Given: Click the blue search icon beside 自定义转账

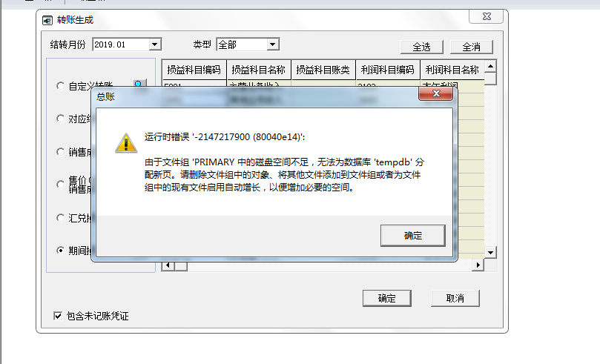Looking at the screenshot, I should pos(139,84).
